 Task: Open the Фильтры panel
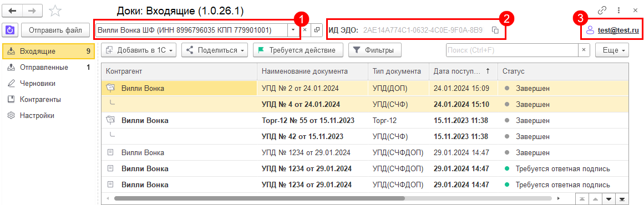pos(374,50)
